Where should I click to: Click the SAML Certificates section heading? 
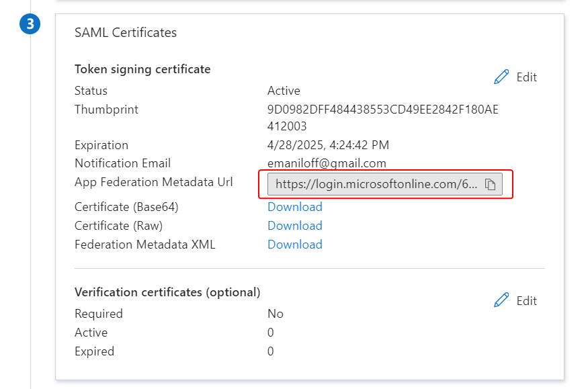point(126,32)
